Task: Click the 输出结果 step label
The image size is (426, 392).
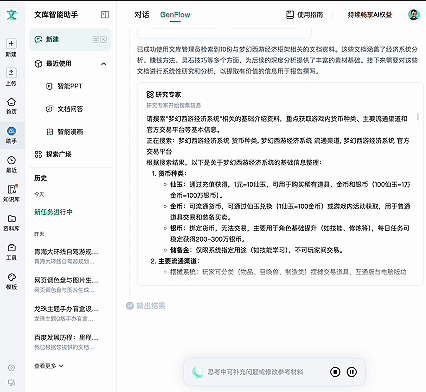Action: (x=151, y=306)
